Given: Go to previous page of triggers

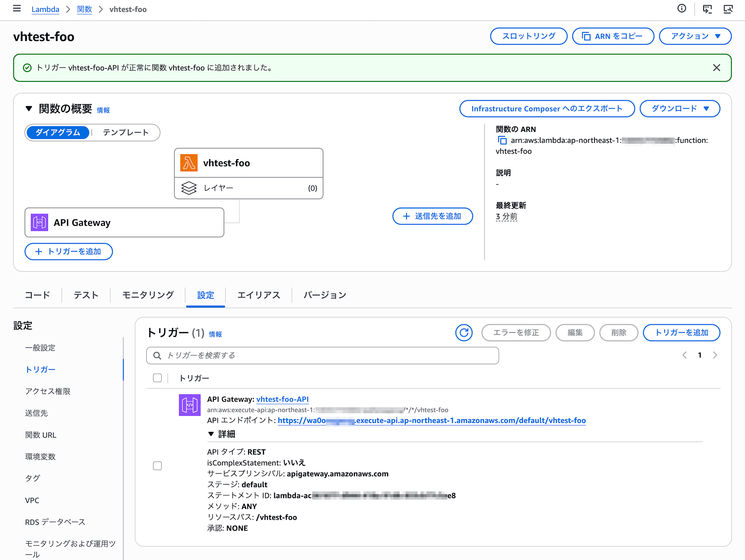Looking at the screenshot, I should pos(684,355).
